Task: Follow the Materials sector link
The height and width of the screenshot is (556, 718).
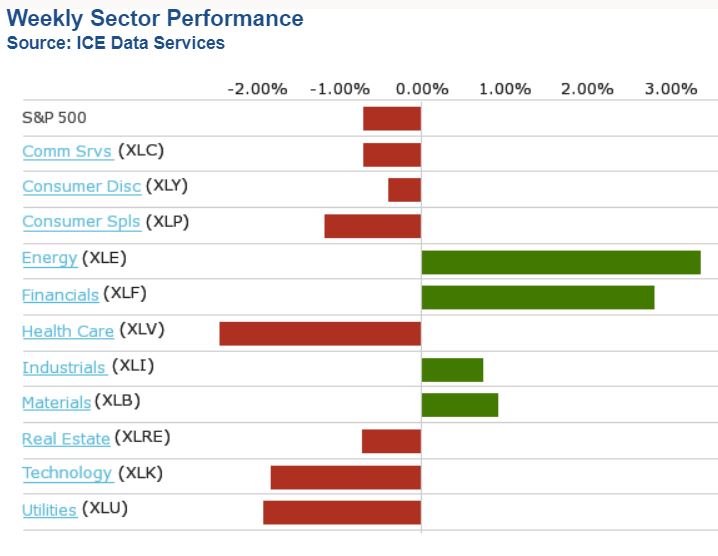Action: click(56, 403)
